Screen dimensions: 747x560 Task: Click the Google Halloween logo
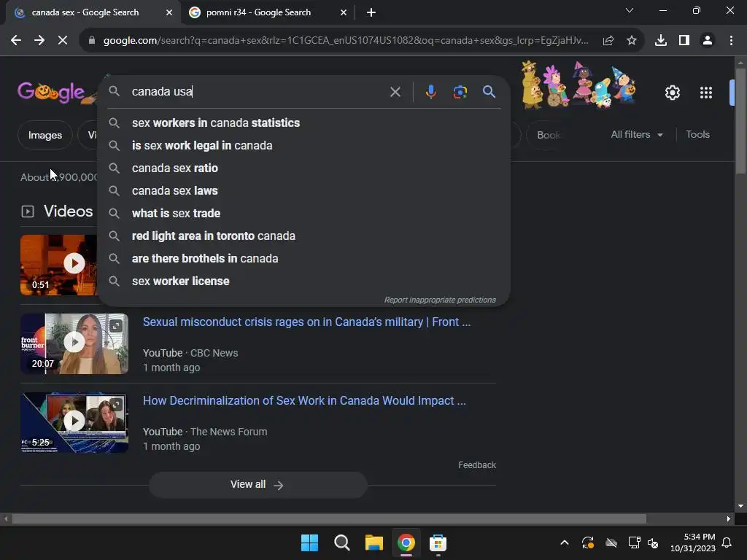click(x=55, y=91)
